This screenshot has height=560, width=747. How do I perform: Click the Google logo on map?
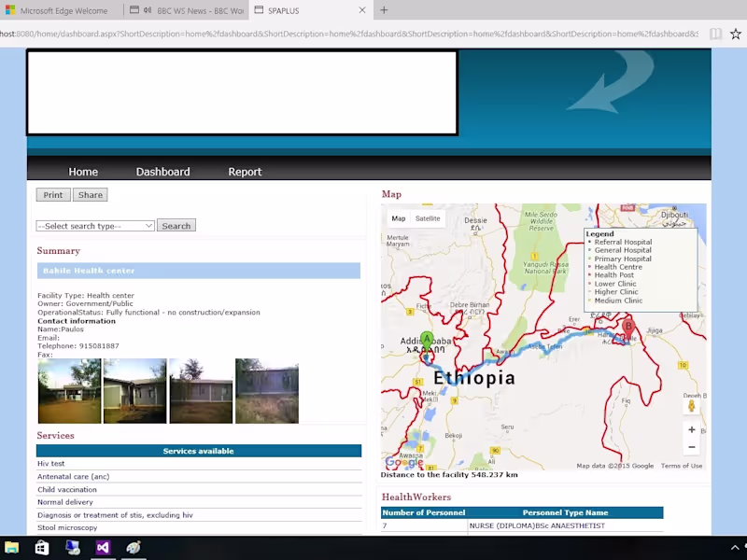(404, 462)
